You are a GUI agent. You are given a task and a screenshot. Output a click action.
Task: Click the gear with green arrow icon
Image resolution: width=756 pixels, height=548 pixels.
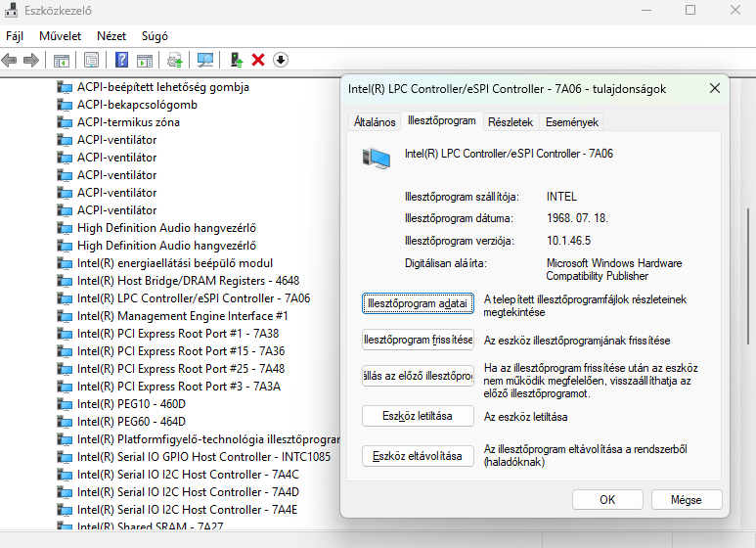pos(174,61)
